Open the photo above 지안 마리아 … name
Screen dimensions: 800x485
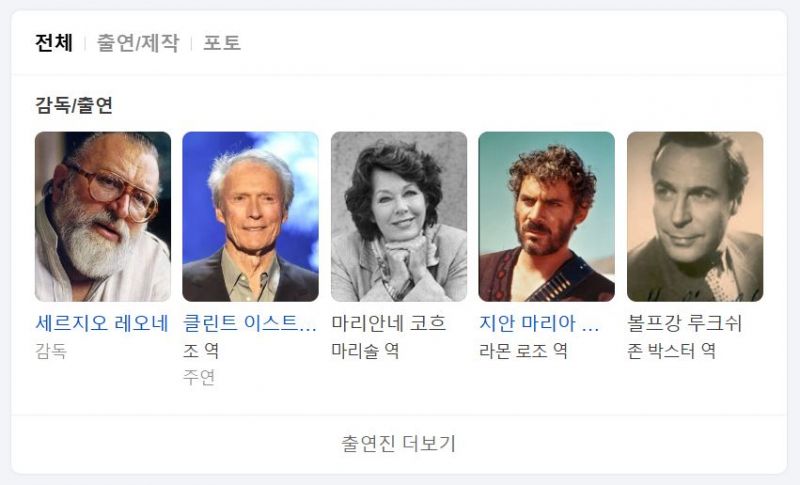546,217
